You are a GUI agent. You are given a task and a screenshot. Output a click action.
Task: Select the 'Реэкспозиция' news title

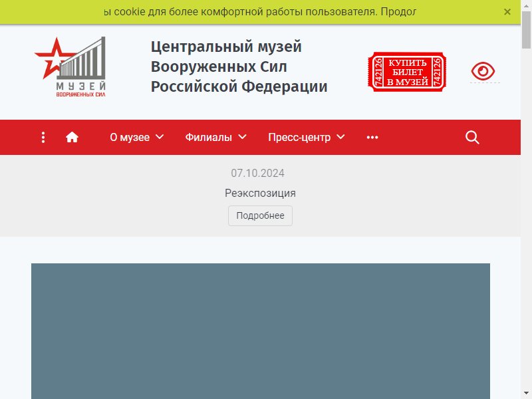(x=260, y=193)
